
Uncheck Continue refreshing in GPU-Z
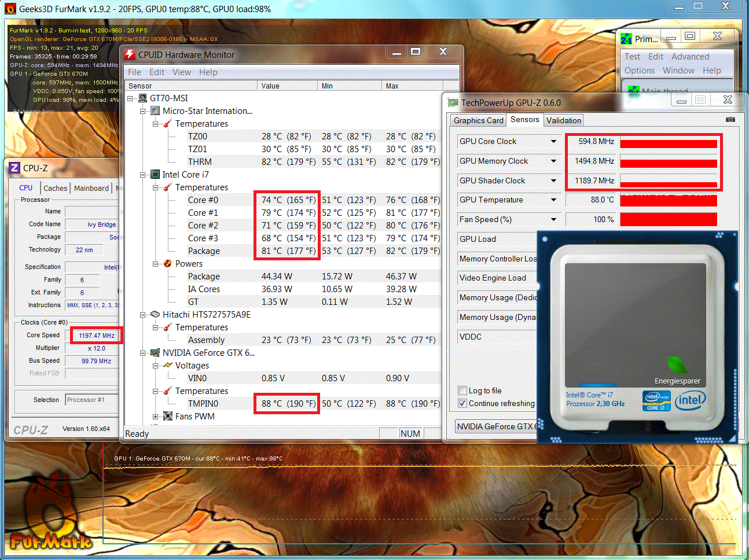(x=462, y=403)
